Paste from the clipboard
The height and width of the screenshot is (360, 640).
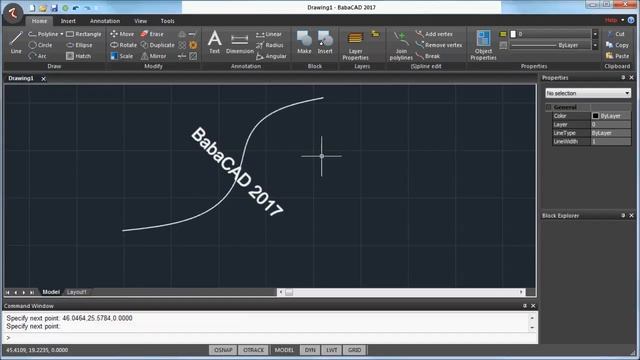[x=617, y=56]
